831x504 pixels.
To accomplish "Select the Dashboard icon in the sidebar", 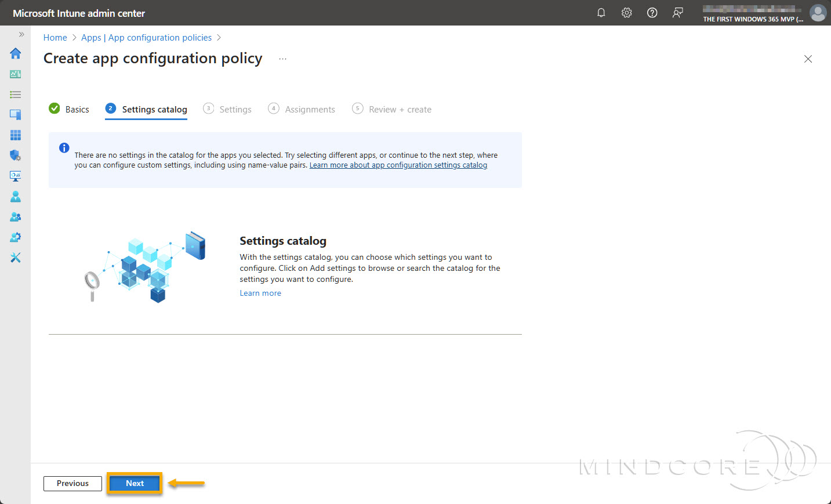I will [x=15, y=74].
